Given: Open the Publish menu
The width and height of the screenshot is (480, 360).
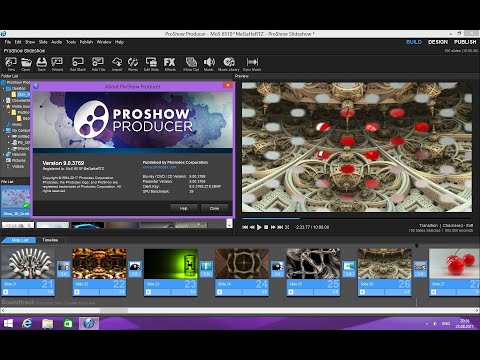Looking at the screenshot, I should coord(86,42).
